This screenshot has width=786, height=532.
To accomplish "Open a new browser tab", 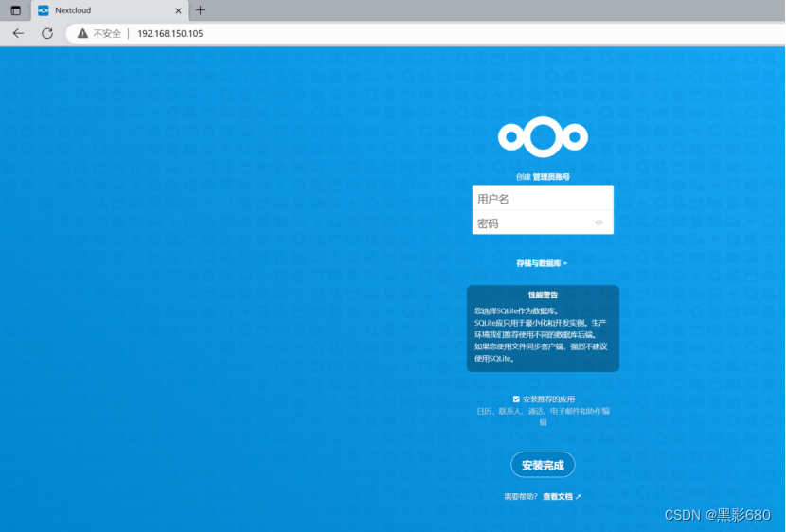I will [200, 10].
